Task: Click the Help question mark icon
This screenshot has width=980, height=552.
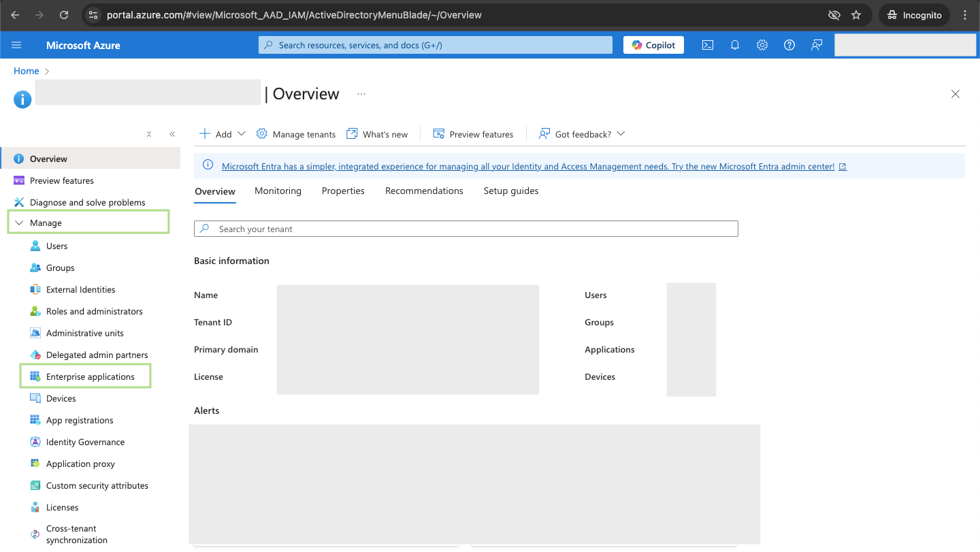Action: point(789,45)
